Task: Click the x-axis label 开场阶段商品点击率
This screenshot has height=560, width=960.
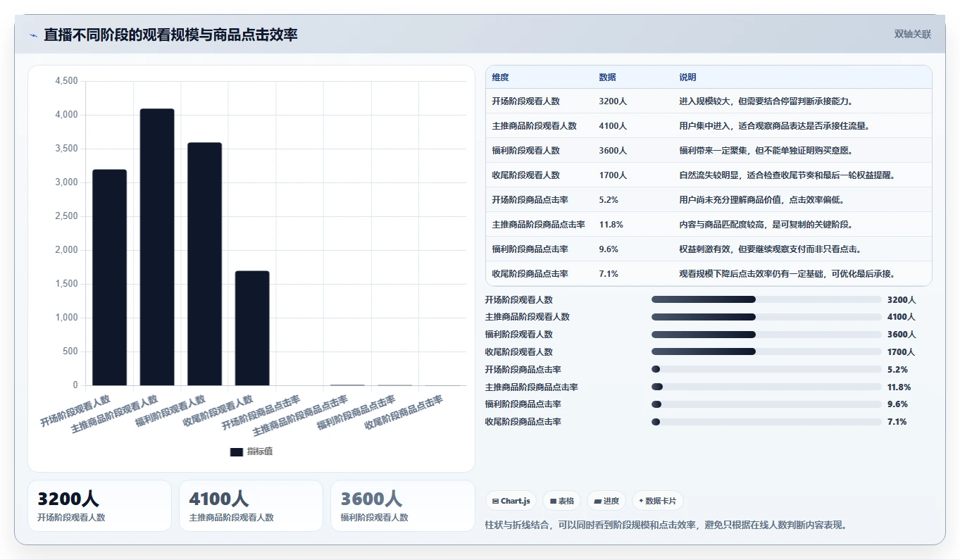Action: [x=261, y=413]
